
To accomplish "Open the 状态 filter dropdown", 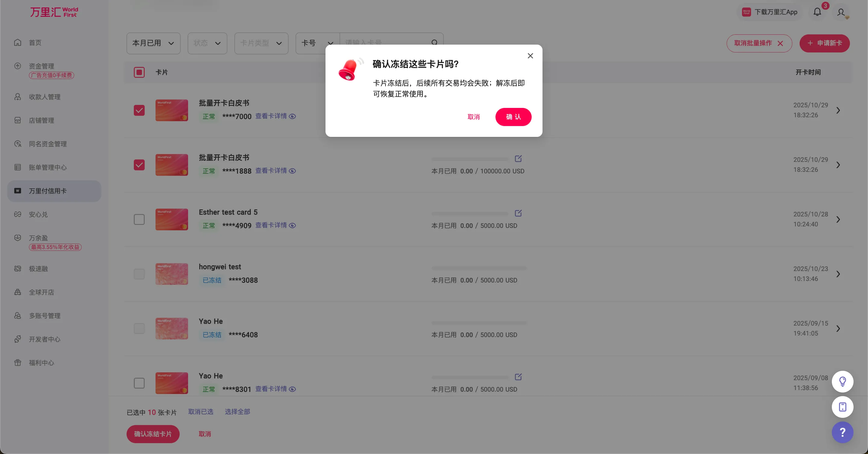I will [207, 43].
